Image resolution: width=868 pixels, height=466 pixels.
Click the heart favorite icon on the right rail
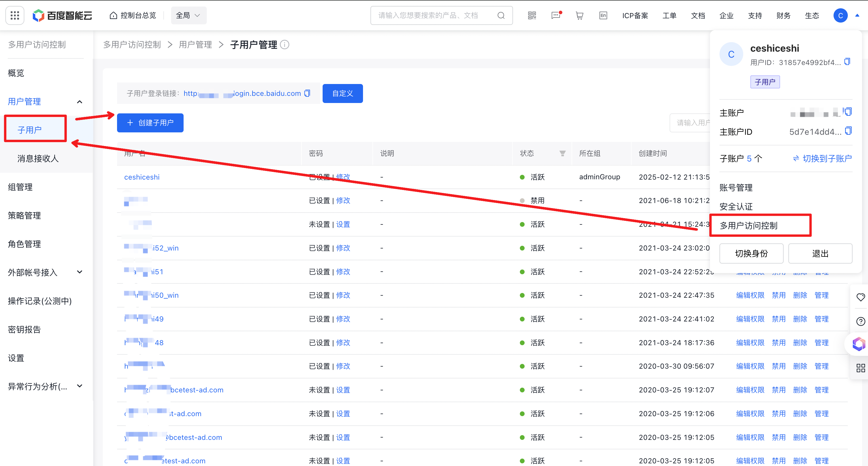click(861, 297)
